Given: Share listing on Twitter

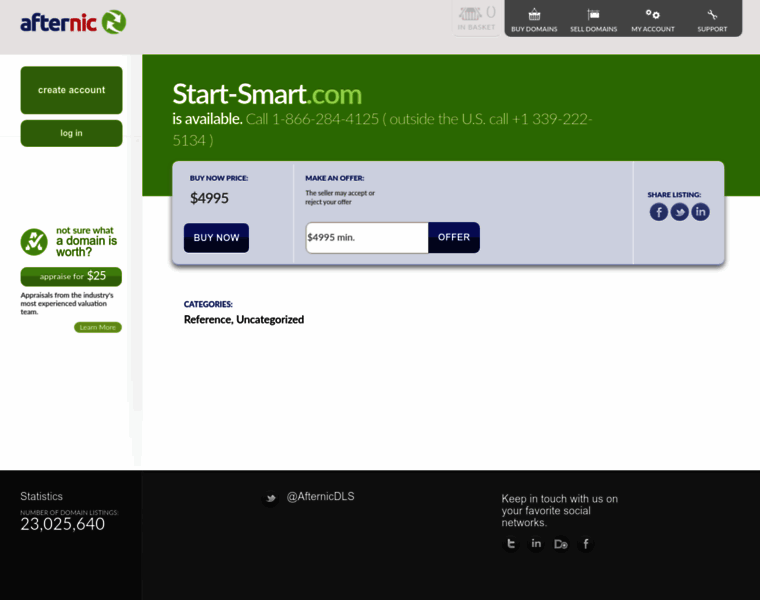Looking at the screenshot, I should pos(680,212).
